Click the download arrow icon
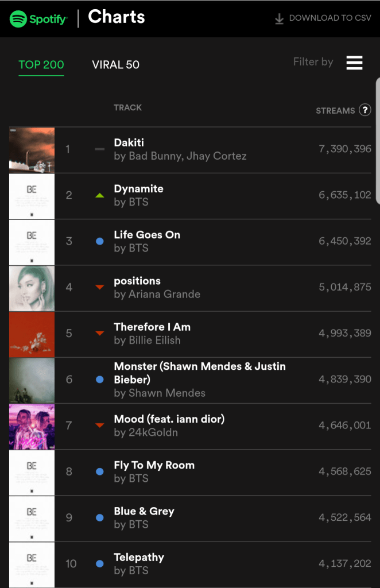380x588 pixels. pyautogui.click(x=280, y=18)
